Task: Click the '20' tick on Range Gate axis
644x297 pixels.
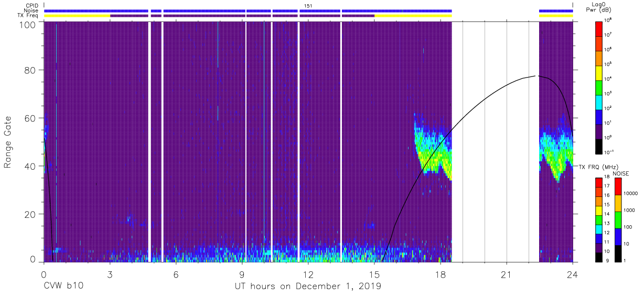Action: click(x=29, y=214)
